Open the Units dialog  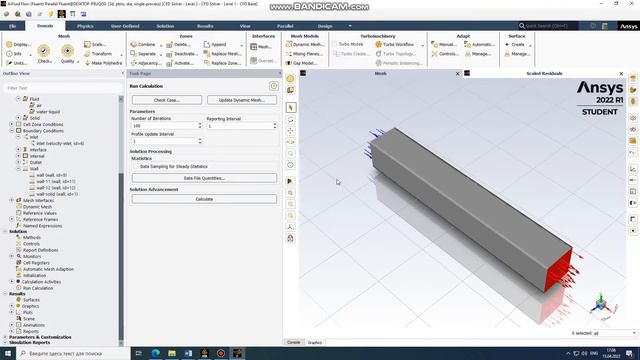[x=17, y=63]
